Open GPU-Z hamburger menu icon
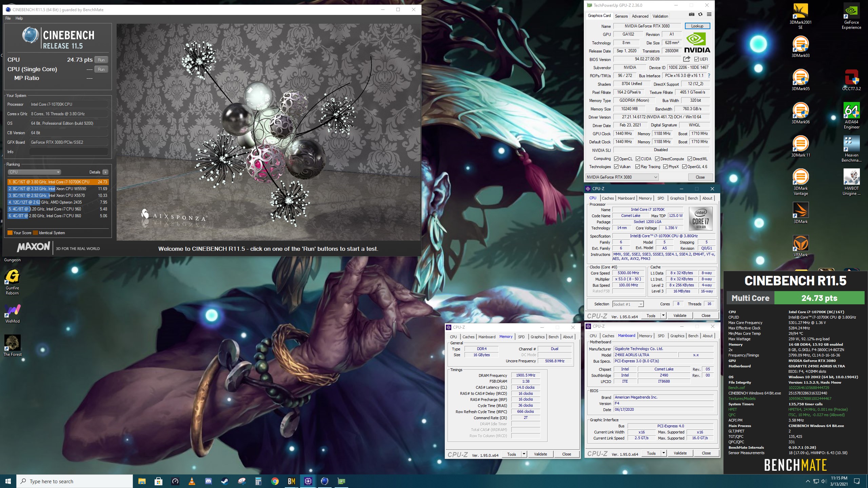Image resolution: width=868 pixels, height=488 pixels. [x=709, y=14]
